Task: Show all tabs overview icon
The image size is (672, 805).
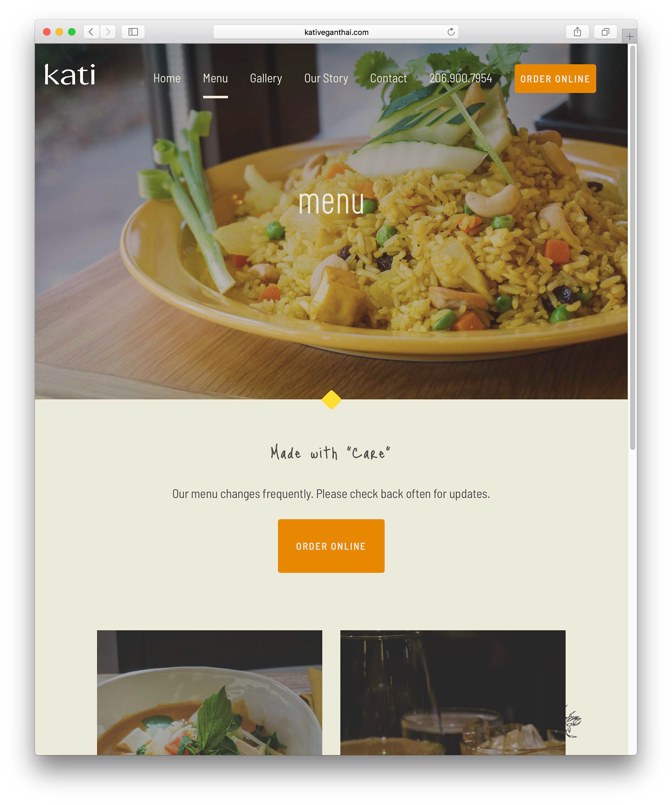Action: [x=605, y=32]
